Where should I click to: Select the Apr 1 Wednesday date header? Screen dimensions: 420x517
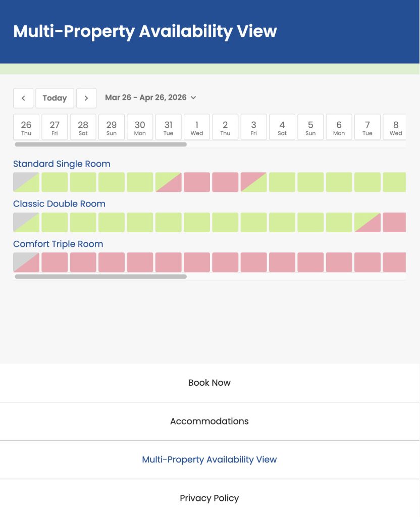pos(196,127)
